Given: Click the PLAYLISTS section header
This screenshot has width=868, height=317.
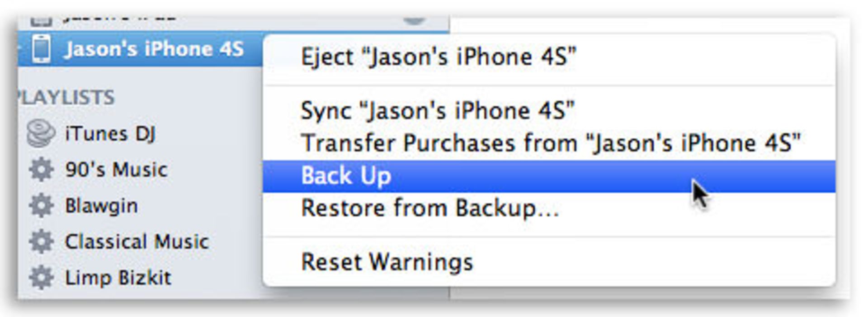Looking at the screenshot, I should 66,98.
